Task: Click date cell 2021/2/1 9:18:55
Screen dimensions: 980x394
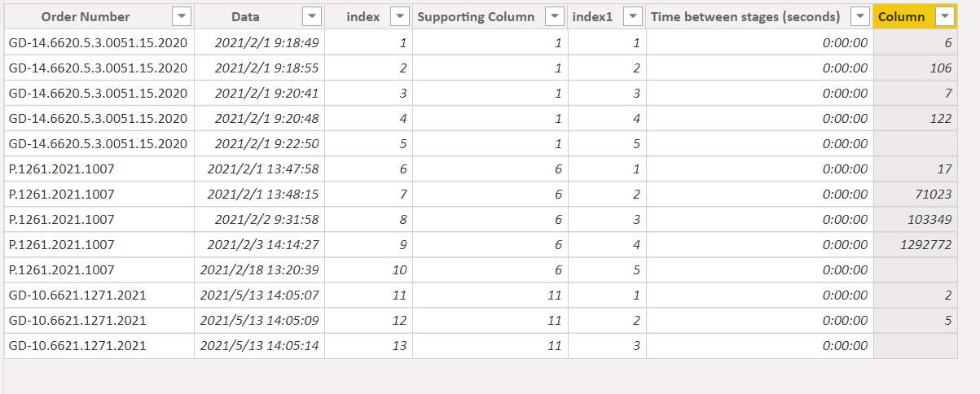Action: pos(259,68)
